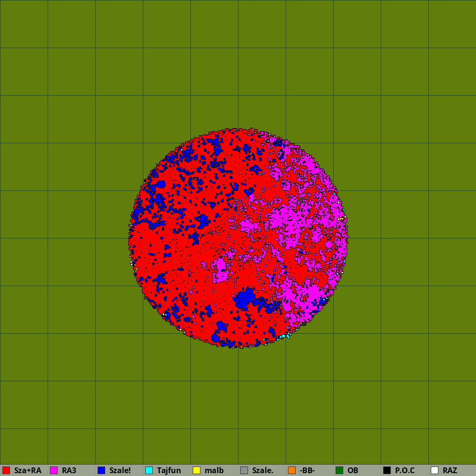Click the white RAZ legend swatch
The image size is (476, 476).
click(x=435, y=470)
